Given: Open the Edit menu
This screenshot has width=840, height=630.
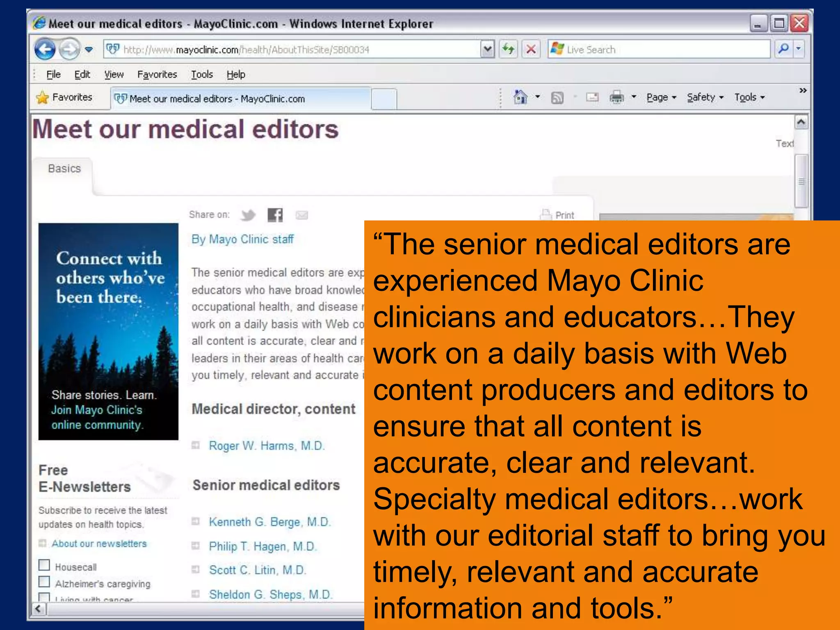Looking at the screenshot, I should tap(82, 74).
